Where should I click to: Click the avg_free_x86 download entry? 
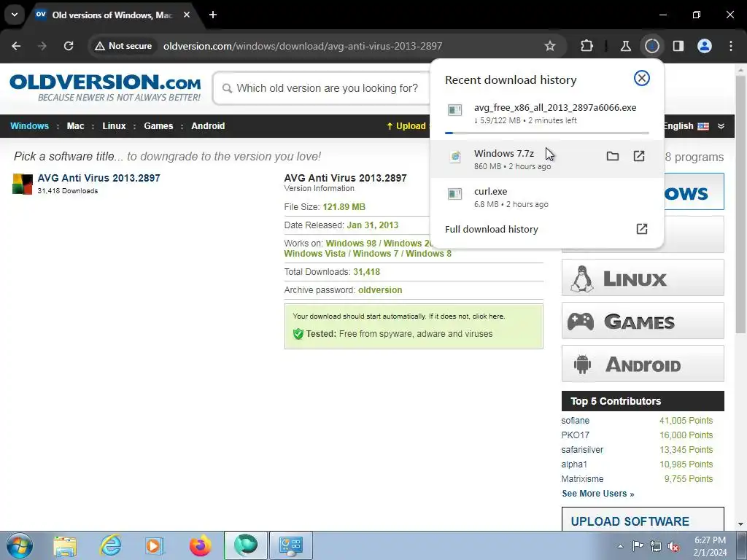[x=546, y=113]
